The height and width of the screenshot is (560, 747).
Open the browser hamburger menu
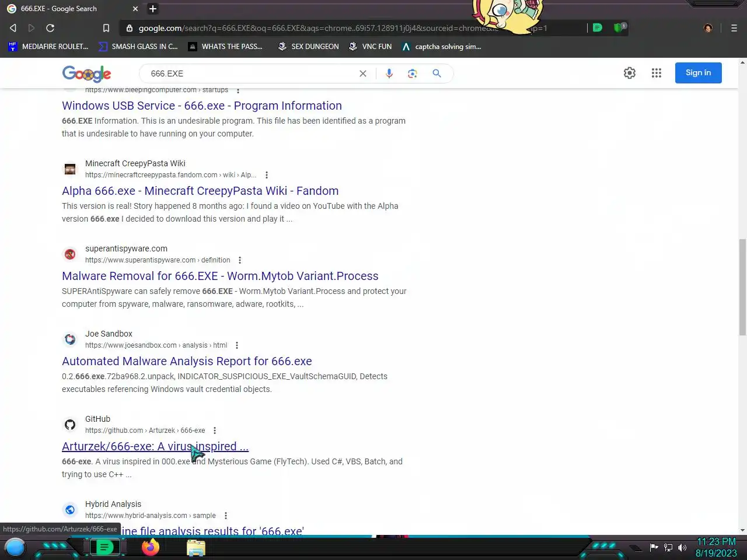click(734, 28)
